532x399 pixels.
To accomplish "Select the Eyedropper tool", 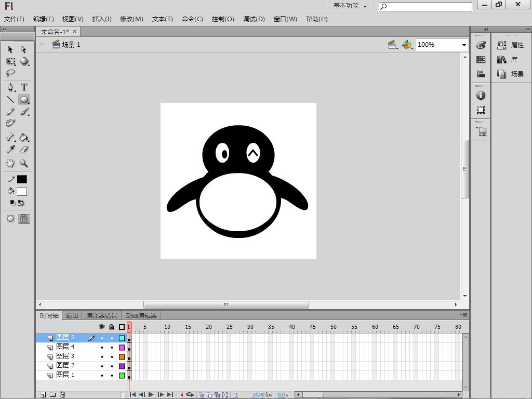I will [10, 149].
